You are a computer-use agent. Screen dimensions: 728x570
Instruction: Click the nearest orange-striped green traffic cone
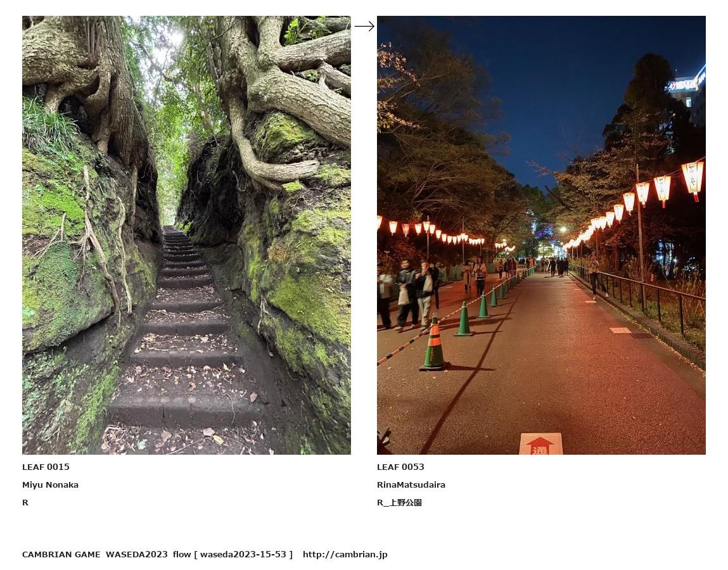(434, 343)
